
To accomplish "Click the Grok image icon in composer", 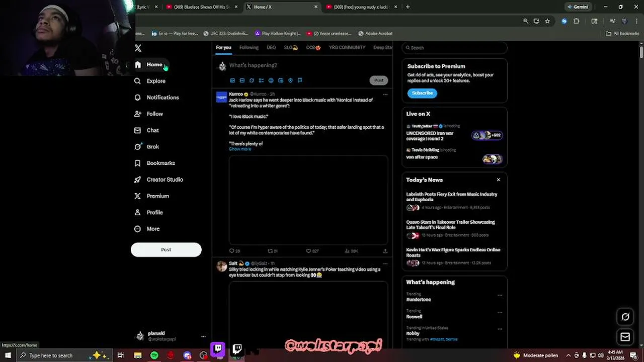I will pos(252,80).
